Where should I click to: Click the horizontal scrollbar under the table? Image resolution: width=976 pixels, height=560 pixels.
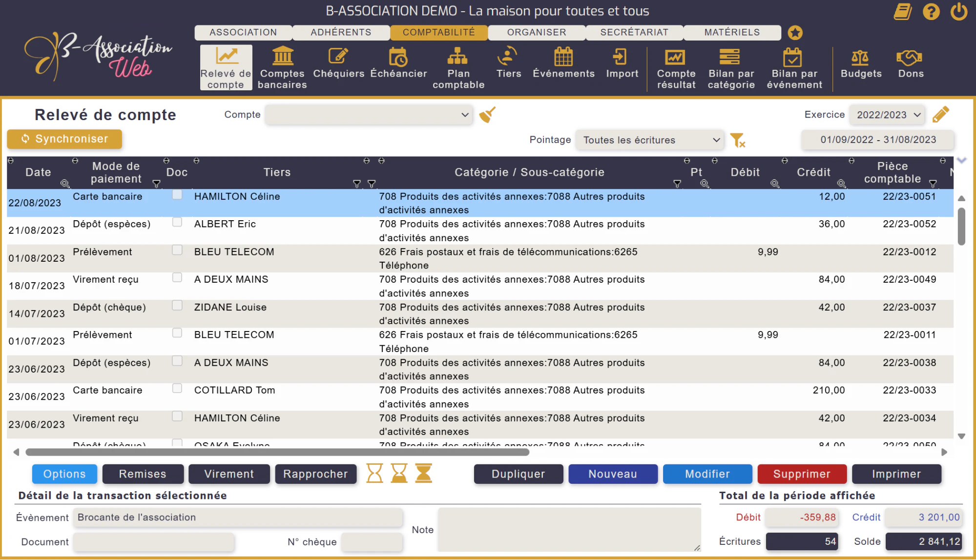[x=277, y=452]
